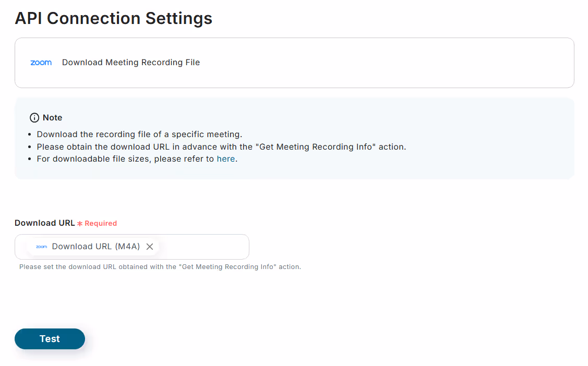588x366 pixels.
Task: Click the red "Required" marker
Action: click(97, 223)
